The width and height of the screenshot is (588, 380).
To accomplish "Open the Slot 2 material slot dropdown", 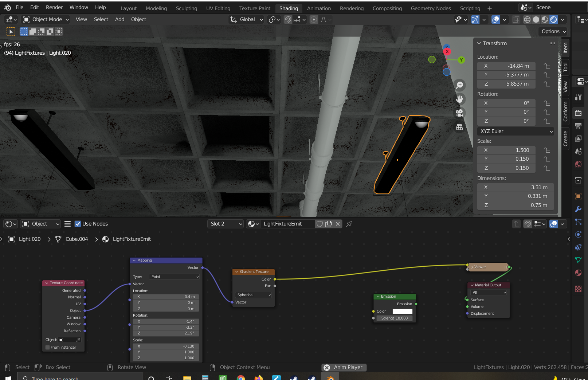I will click(x=225, y=224).
